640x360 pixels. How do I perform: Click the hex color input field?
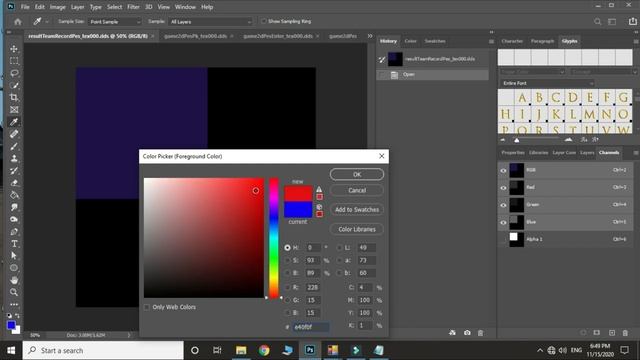[311, 327]
